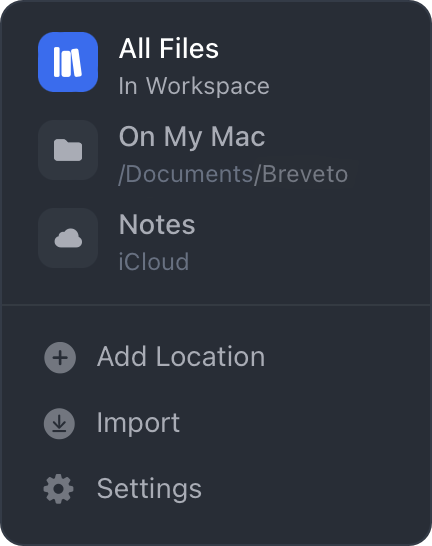Image resolution: width=432 pixels, height=546 pixels.
Task: Choose the iCloud Notes cloud icon
Action: [x=68, y=238]
